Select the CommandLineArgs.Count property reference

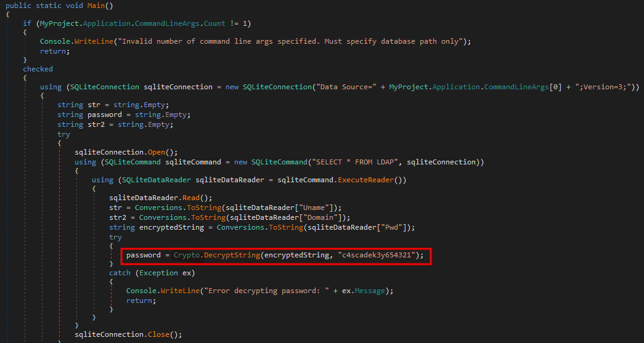click(180, 23)
